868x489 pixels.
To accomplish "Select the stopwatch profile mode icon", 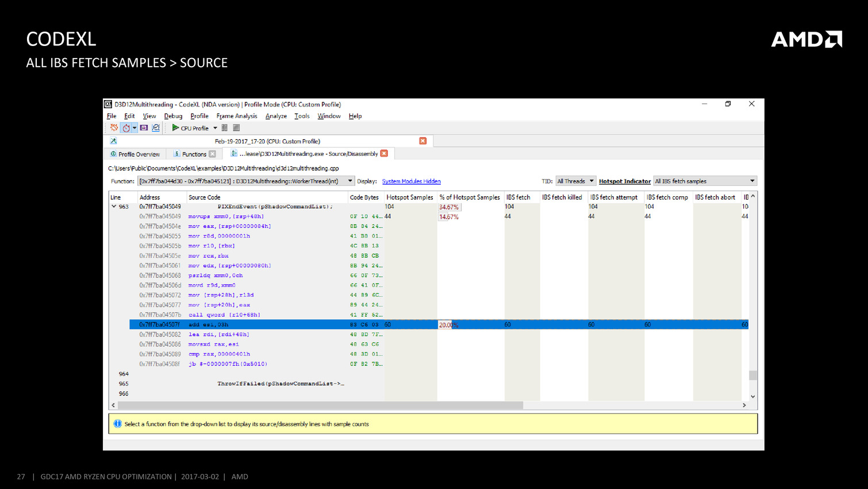I will pos(126,128).
